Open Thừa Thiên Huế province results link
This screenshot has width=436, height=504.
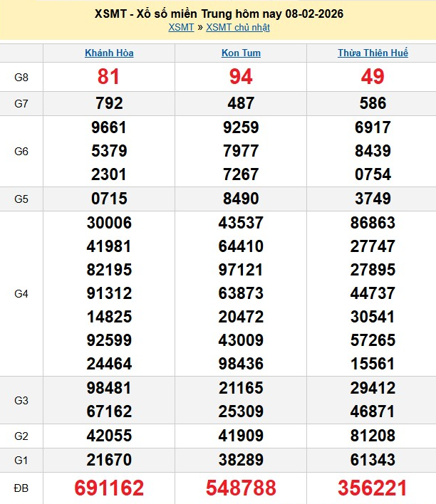(x=373, y=53)
